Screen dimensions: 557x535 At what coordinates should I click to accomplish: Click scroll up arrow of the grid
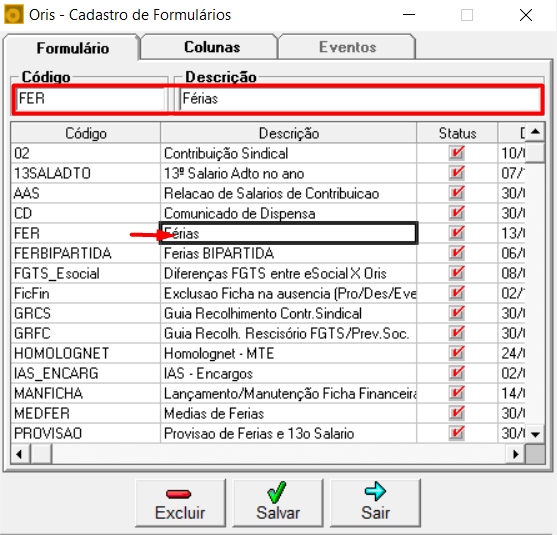(x=535, y=132)
